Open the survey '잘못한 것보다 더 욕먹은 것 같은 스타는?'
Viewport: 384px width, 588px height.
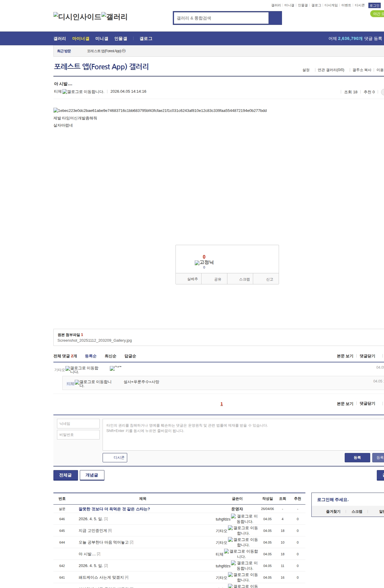tap(114, 509)
